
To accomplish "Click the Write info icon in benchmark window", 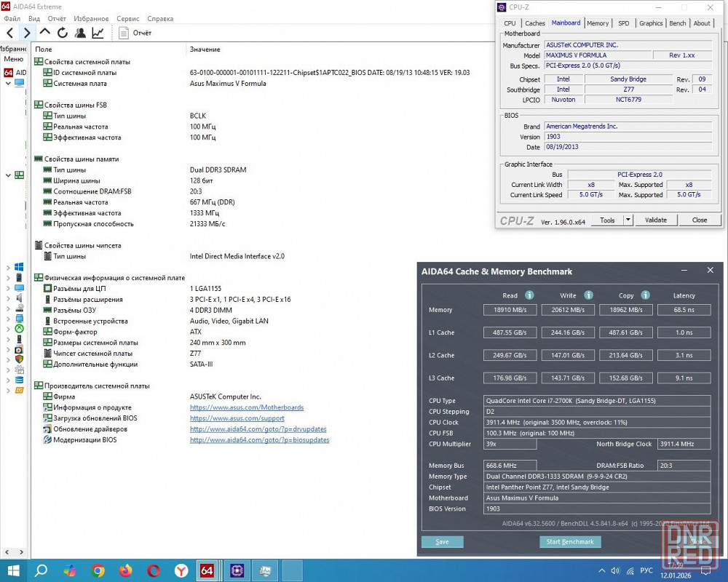I will pos(588,295).
